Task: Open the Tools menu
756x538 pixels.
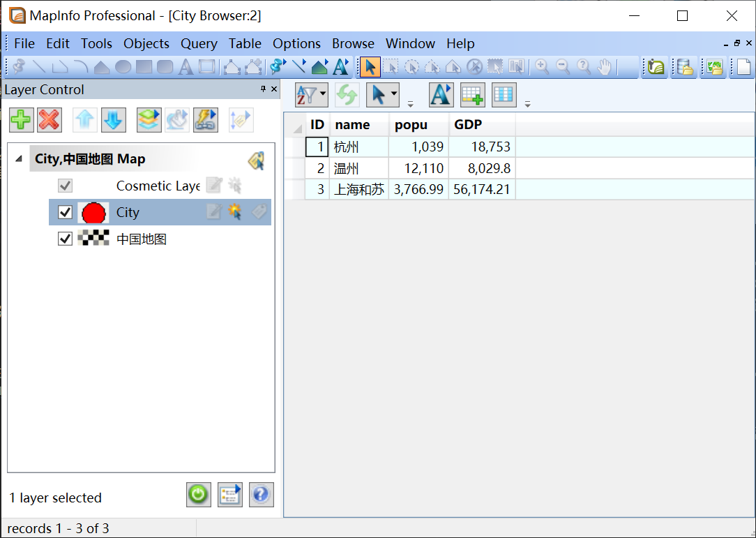Action: [96, 43]
